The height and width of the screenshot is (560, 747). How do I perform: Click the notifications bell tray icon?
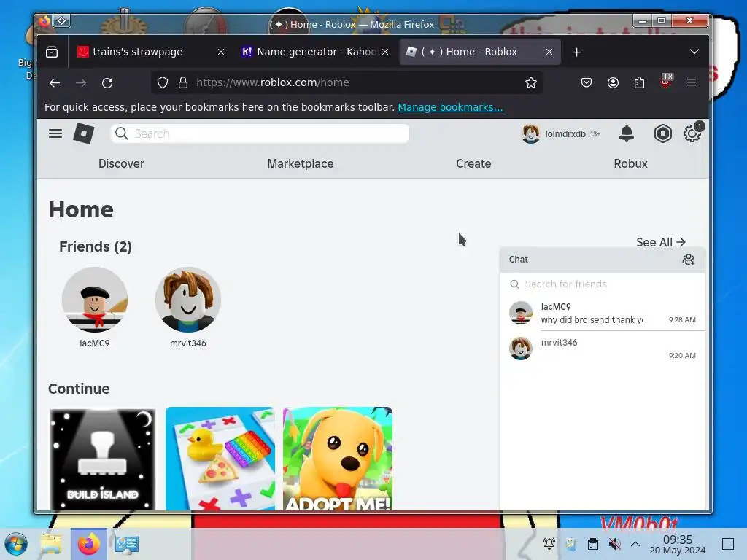(x=549, y=544)
